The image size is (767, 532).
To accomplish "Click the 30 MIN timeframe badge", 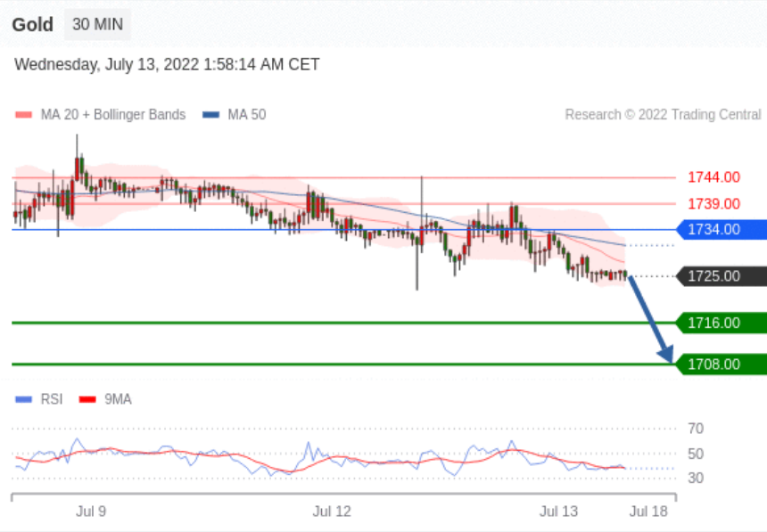I will pyautogui.click(x=97, y=24).
